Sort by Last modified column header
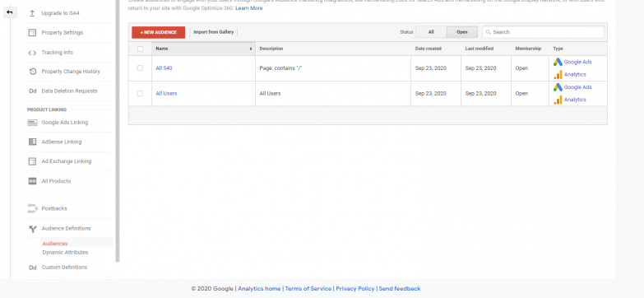This screenshot has width=644, height=298. click(x=480, y=49)
